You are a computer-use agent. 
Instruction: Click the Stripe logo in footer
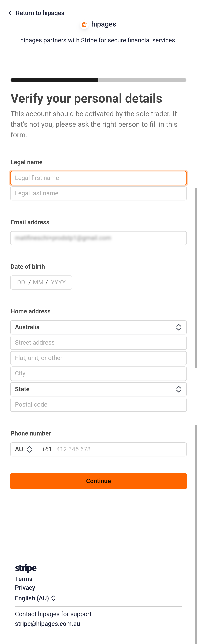coord(26,568)
